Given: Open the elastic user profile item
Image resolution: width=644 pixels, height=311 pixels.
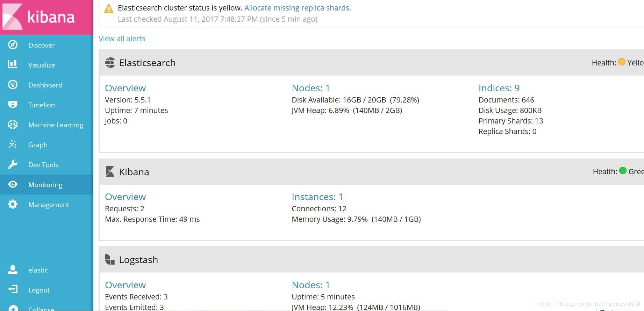Looking at the screenshot, I should coord(38,270).
